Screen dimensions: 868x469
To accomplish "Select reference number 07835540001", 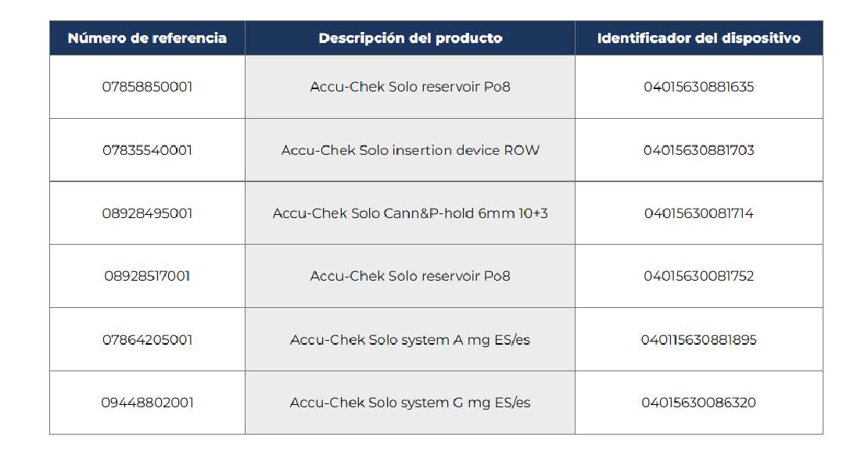I will 147,150.
